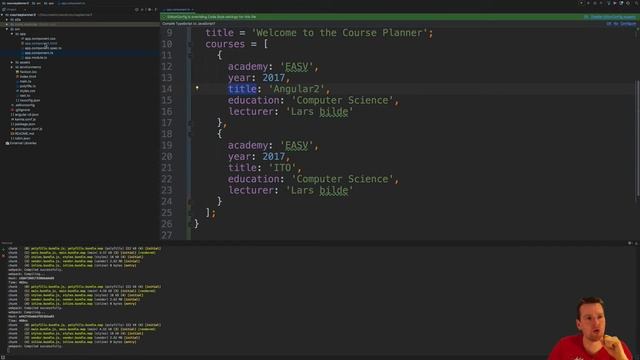Click the terminal prompt cursor at the bottom
The image size is (640, 360).
[8, 350]
